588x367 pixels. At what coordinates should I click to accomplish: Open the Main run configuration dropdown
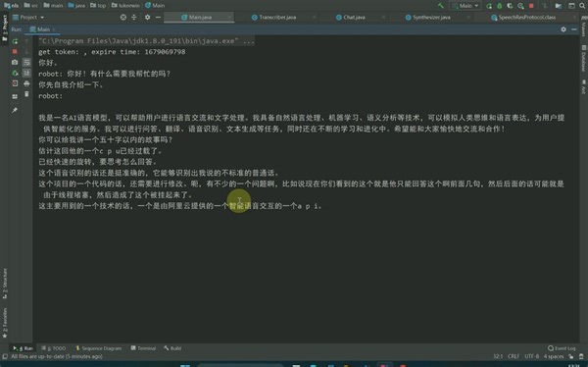(x=465, y=6)
